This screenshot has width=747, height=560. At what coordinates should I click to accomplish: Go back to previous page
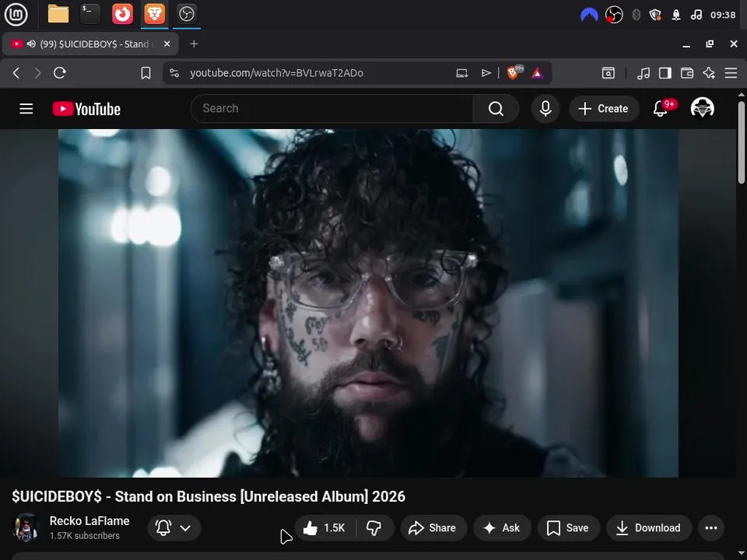click(16, 73)
